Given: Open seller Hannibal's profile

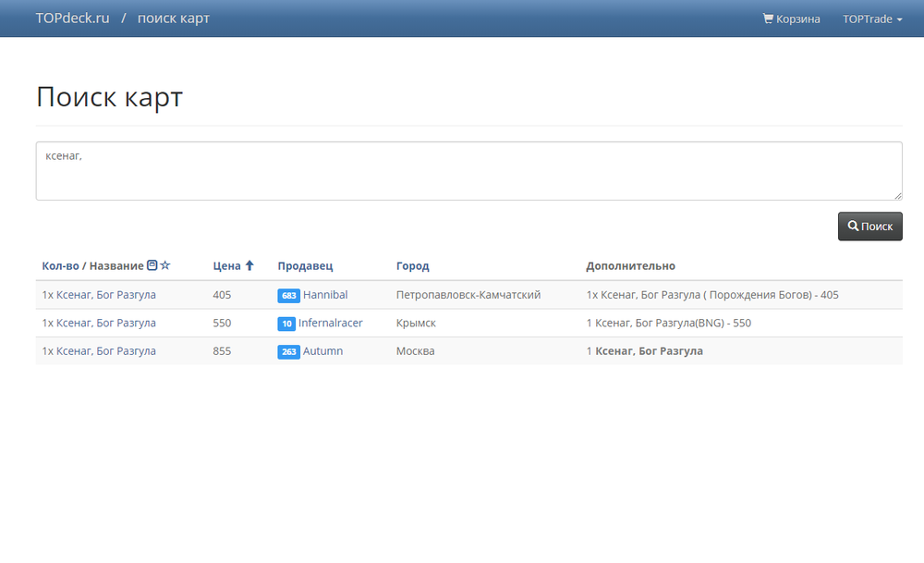Looking at the screenshot, I should (325, 295).
